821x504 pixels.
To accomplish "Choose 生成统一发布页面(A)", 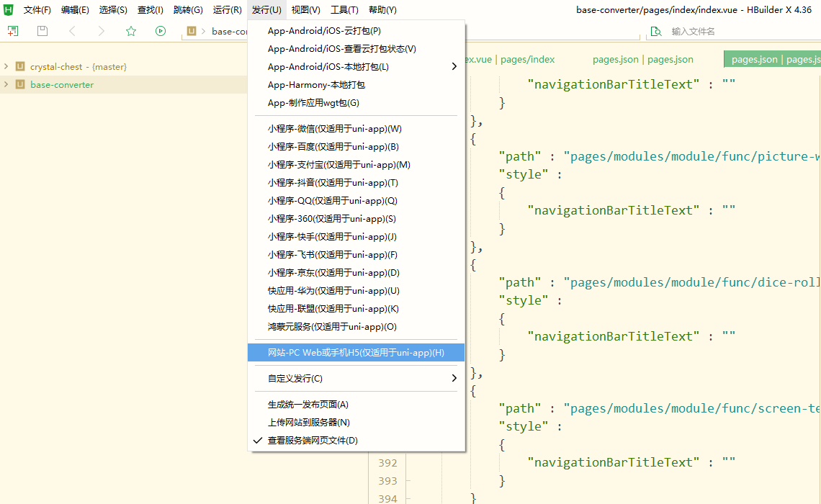I will [x=356, y=404].
